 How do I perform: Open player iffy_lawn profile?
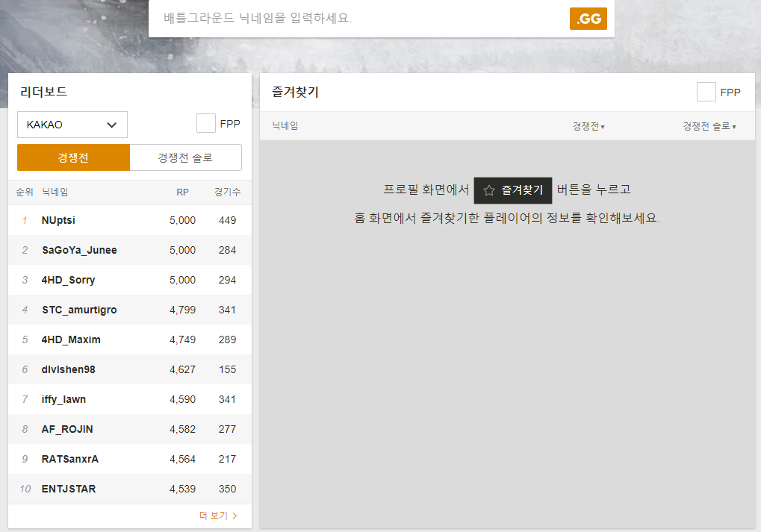(x=63, y=400)
